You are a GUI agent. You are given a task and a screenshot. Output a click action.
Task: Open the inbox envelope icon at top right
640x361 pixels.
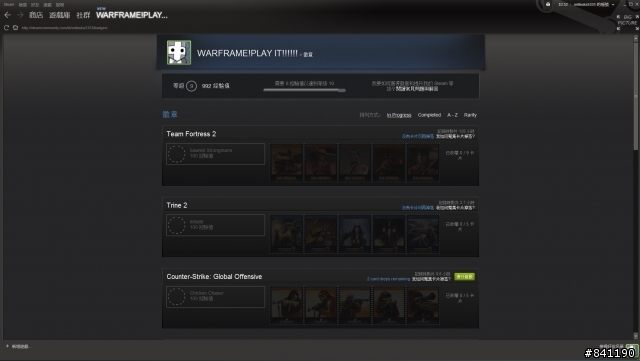click(548, 4)
